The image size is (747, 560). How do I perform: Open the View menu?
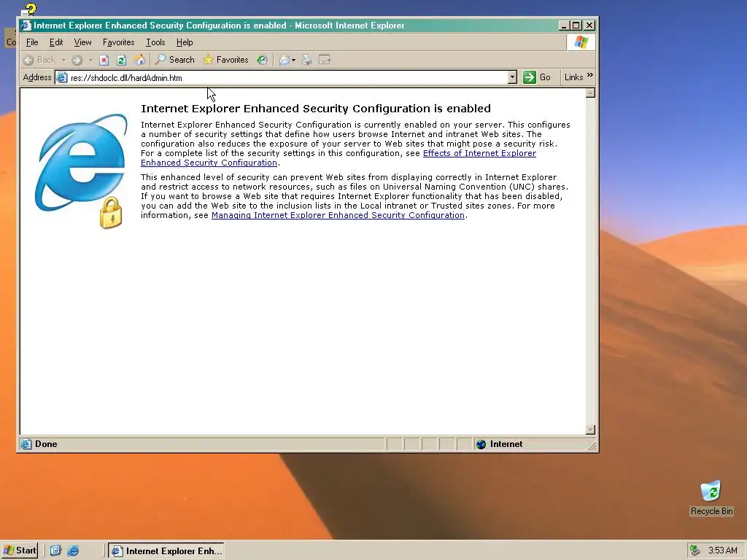tap(83, 42)
